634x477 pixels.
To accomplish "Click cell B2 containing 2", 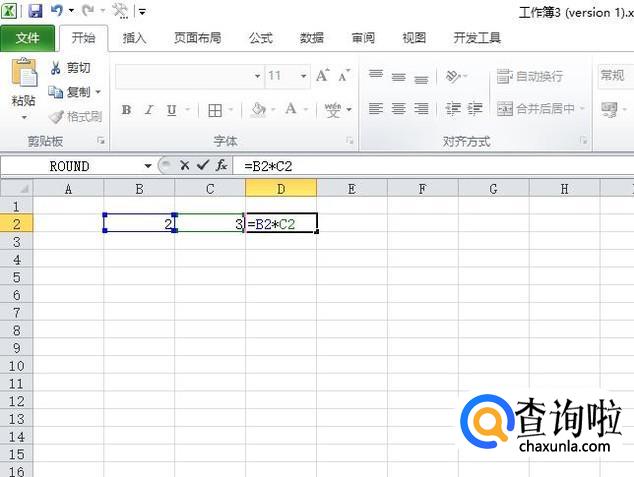I will coord(139,223).
